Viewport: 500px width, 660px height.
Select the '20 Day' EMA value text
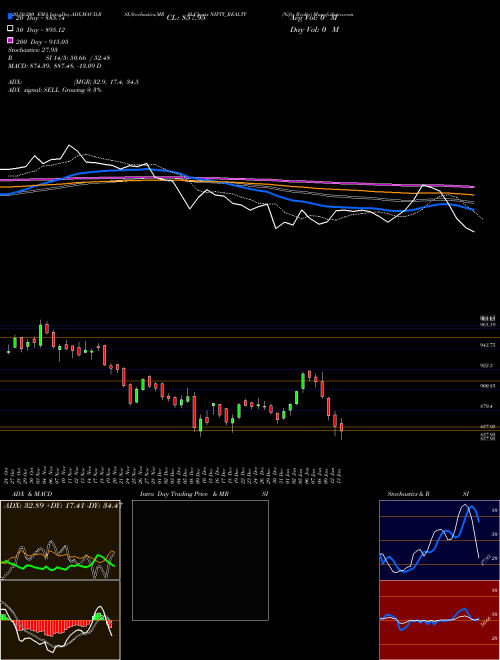[x=40, y=18]
